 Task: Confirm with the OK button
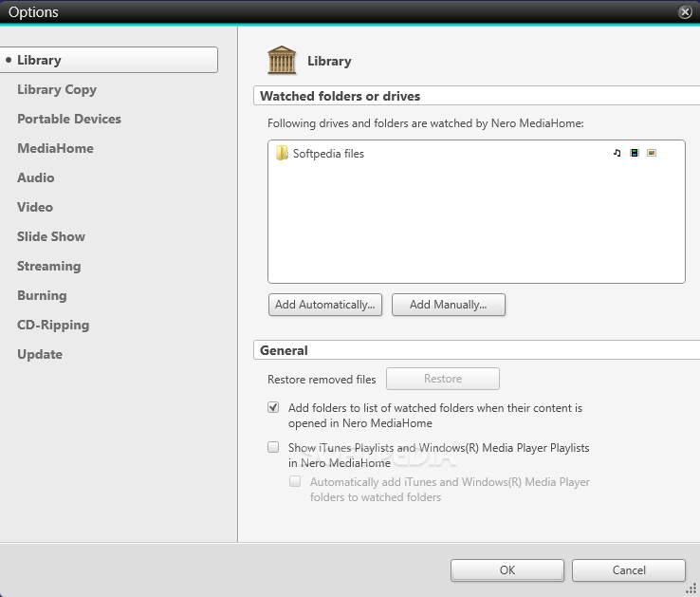pyautogui.click(x=507, y=570)
